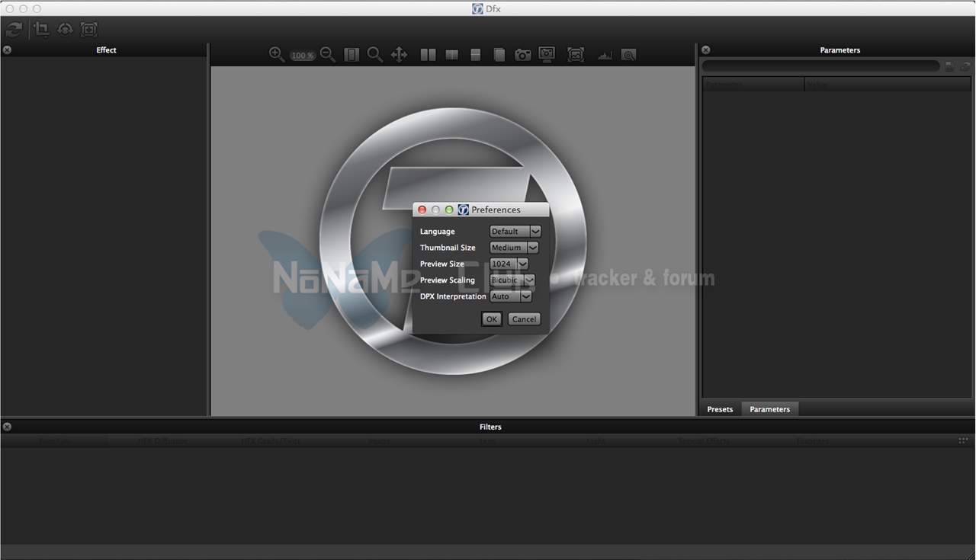This screenshot has width=976, height=560.
Task: Click the 100 % zoom indicator
Action: tap(303, 56)
